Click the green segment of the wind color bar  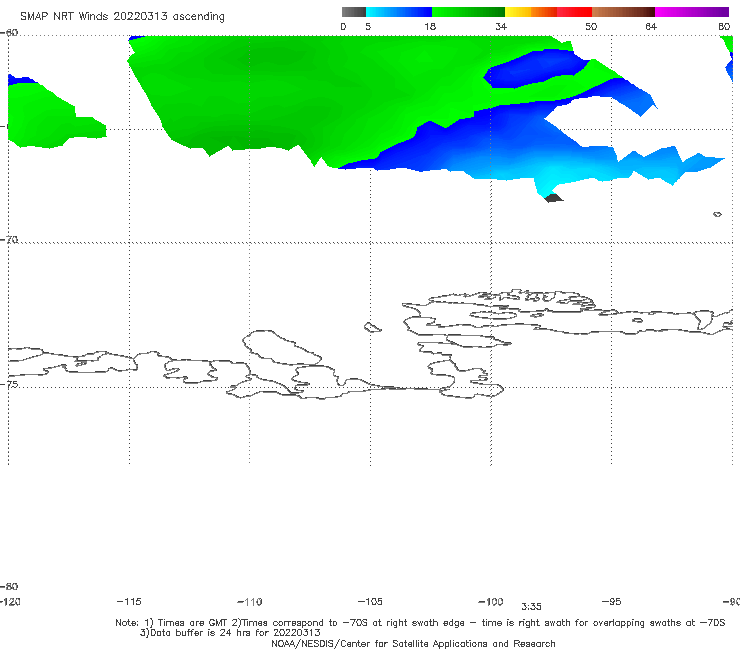[x=468, y=12]
